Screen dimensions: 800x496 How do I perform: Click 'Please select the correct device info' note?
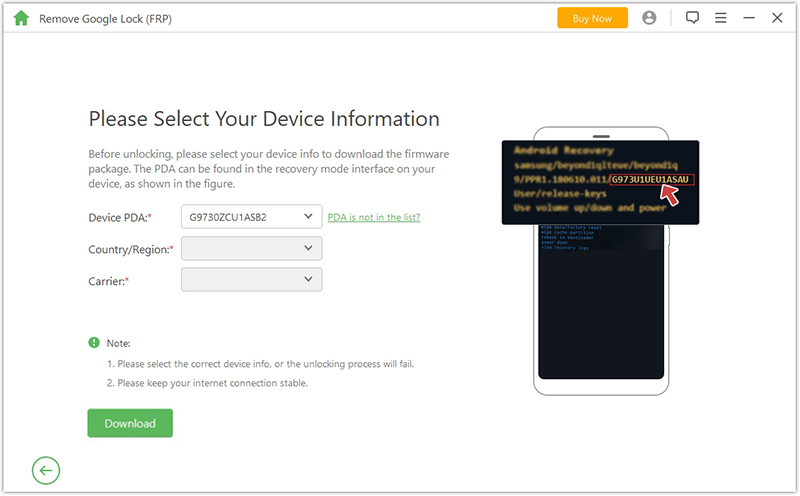(260, 364)
